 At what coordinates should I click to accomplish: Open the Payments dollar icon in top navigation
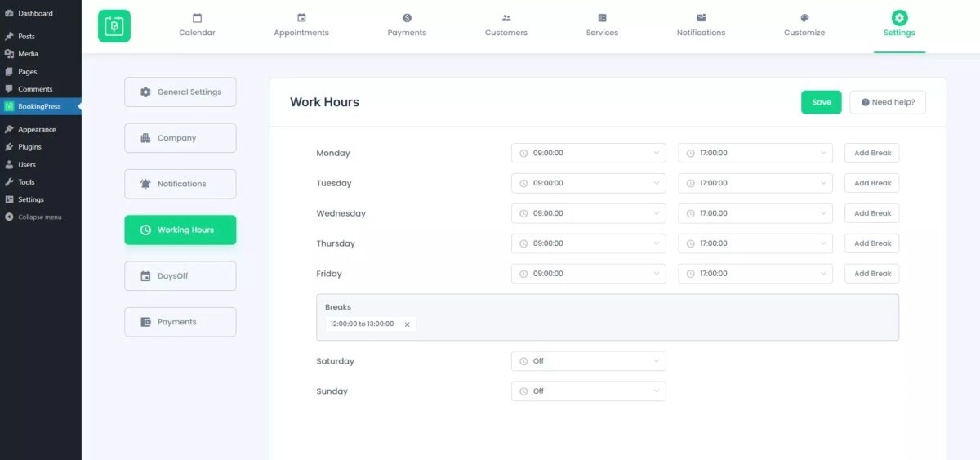click(x=407, y=18)
